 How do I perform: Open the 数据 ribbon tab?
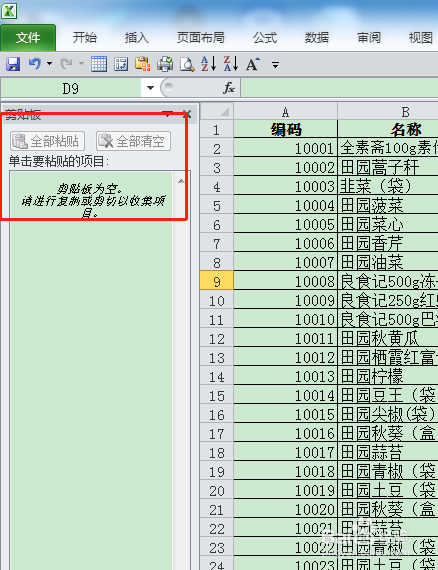coord(317,38)
